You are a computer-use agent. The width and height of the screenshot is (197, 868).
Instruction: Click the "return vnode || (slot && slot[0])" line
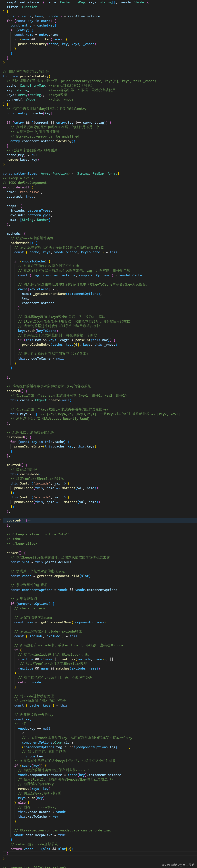click(x=42, y=849)
